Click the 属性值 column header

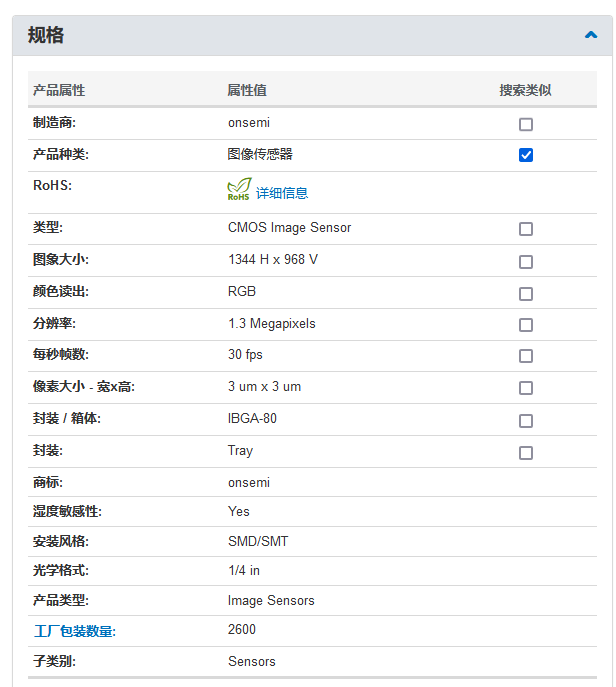click(x=247, y=90)
